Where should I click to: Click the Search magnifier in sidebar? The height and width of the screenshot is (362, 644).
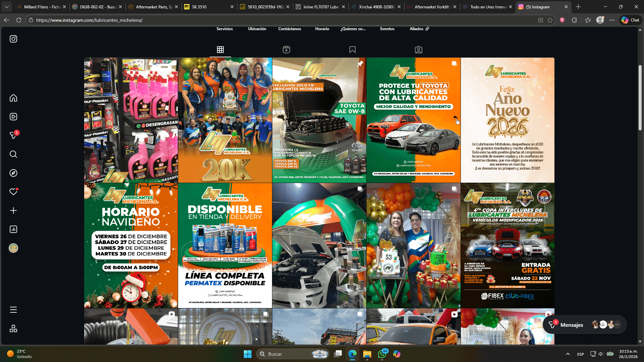click(x=13, y=154)
